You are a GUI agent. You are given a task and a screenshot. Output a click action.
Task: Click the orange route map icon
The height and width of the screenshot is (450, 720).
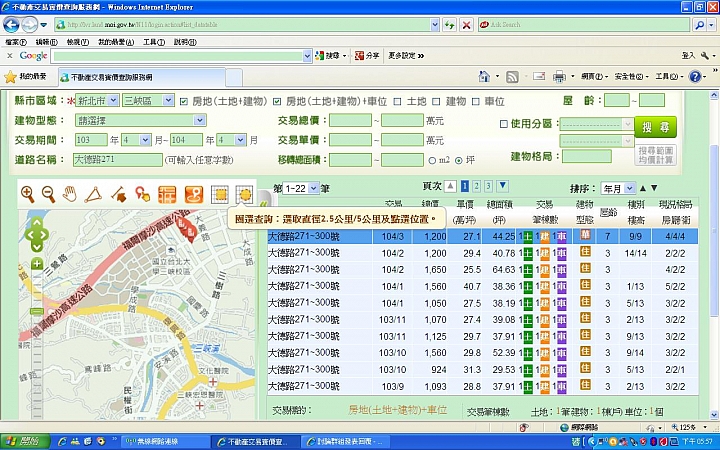[194, 195]
